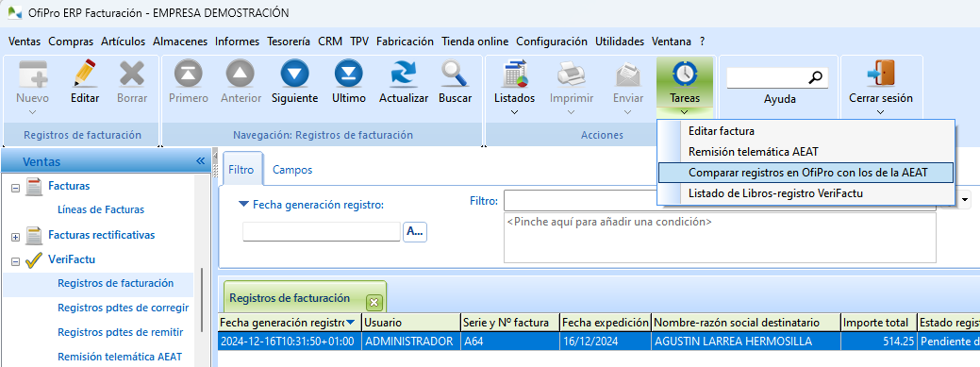Click the Enviar envelope icon
The width and height of the screenshot is (980, 367).
point(627,75)
